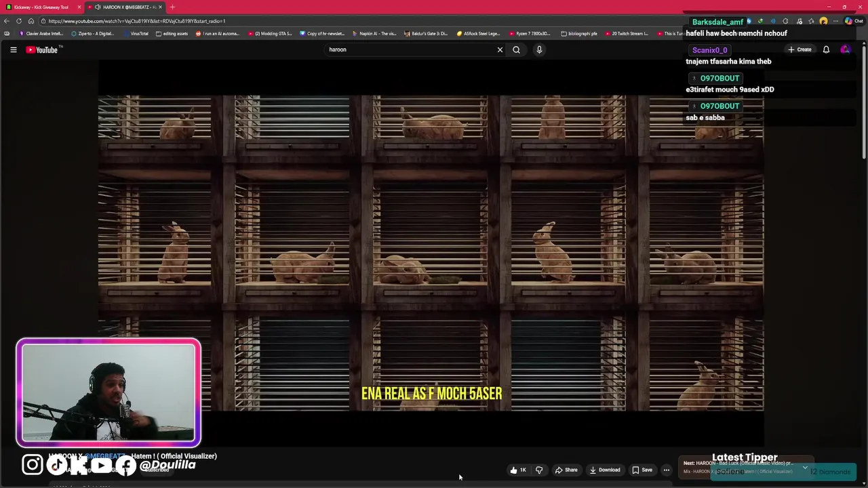Click the search magnifier button
868x488 pixels.
tap(516, 49)
